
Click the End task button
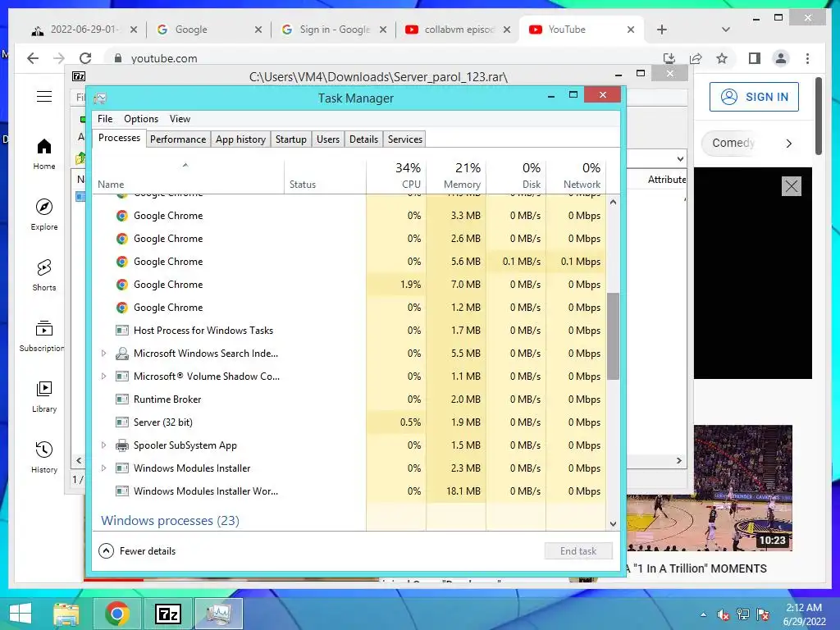coord(578,550)
